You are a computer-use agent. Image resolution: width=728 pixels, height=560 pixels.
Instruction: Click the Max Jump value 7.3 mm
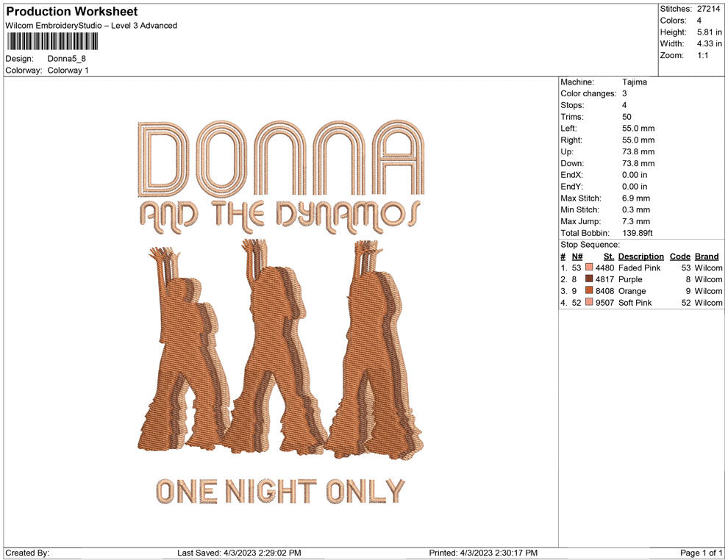[x=636, y=221]
